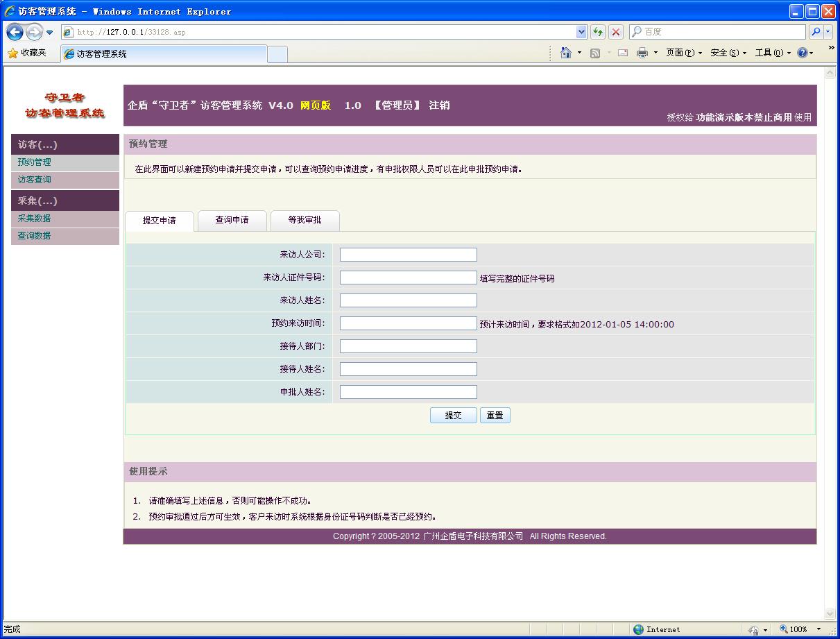
Task: Click the text 填写完整的证件号码
Action: (x=517, y=279)
